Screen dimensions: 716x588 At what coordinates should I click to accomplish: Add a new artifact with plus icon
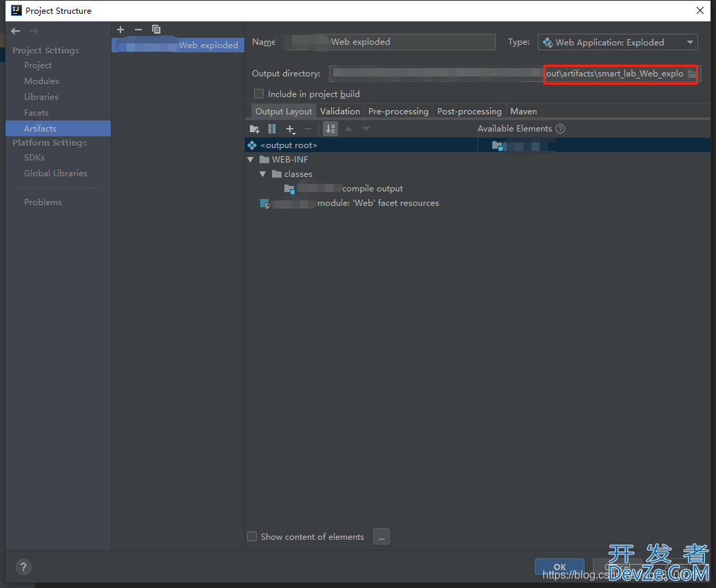click(x=120, y=30)
